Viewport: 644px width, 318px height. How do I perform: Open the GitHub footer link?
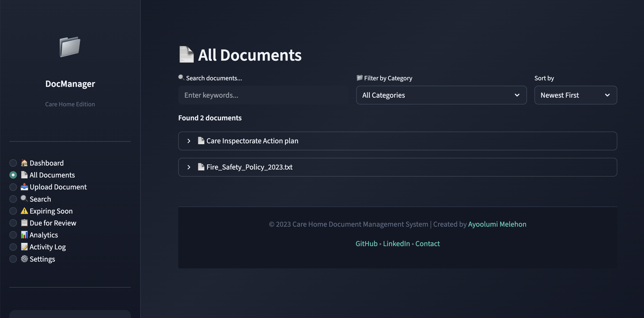[x=367, y=244]
